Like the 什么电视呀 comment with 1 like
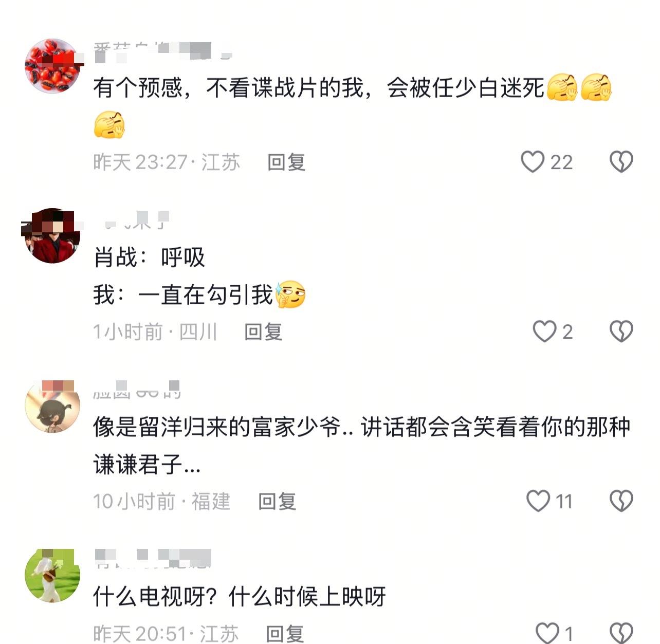The height and width of the screenshot is (644, 660). click(547, 633)
